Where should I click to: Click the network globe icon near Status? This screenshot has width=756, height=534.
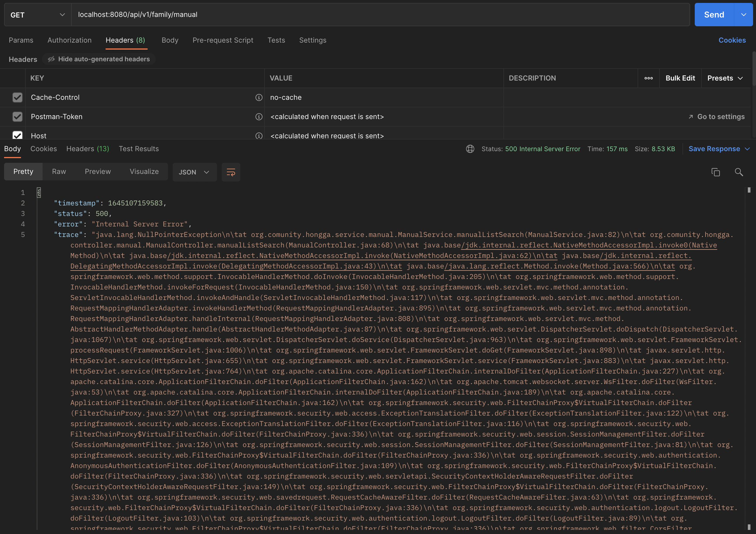470,149
